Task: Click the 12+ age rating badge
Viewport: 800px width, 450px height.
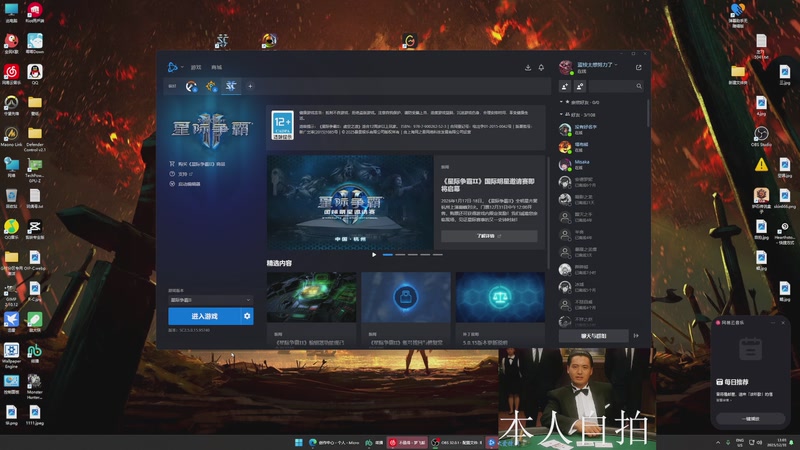Action: 282,125
